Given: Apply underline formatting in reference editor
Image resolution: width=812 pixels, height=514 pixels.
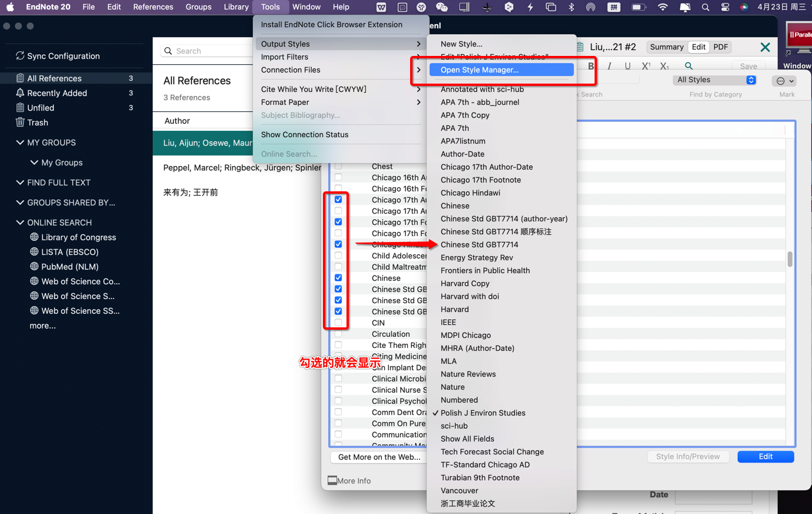Looking at the screenshot, I should coord(628,66).
